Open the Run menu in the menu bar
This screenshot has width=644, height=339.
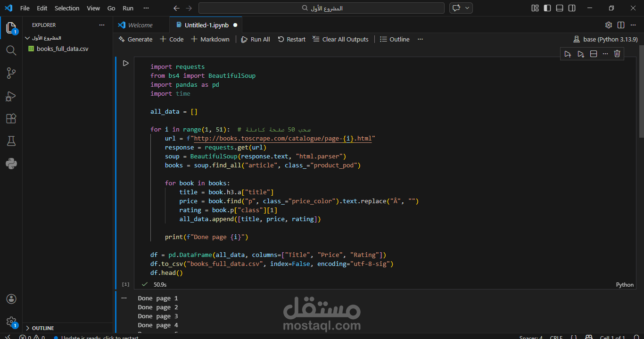pos(127,8)
